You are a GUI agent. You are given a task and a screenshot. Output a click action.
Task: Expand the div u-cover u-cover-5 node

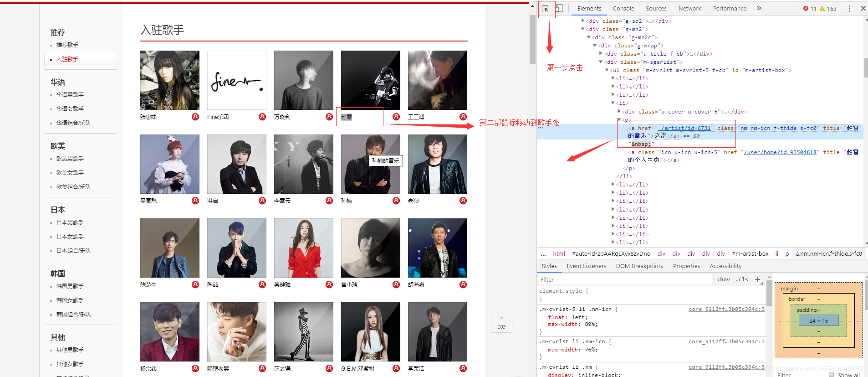618,111
